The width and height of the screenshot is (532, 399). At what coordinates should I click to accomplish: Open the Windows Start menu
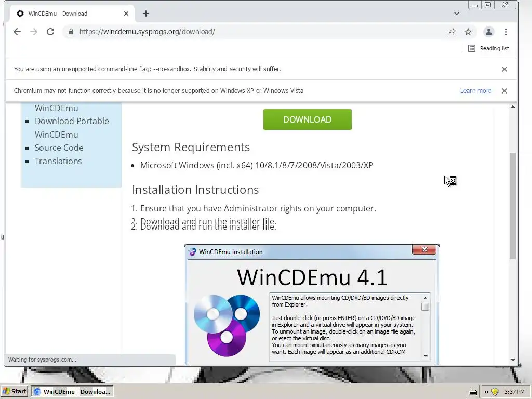click(15, 392)
